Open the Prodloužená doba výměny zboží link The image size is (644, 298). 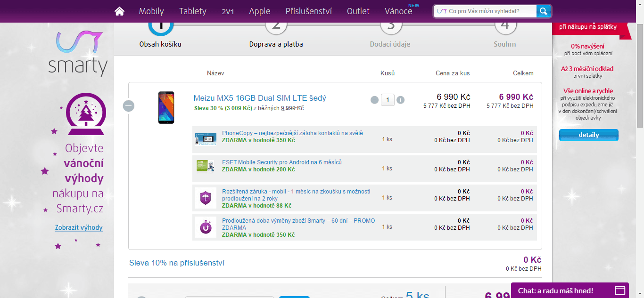coord(298,224)
